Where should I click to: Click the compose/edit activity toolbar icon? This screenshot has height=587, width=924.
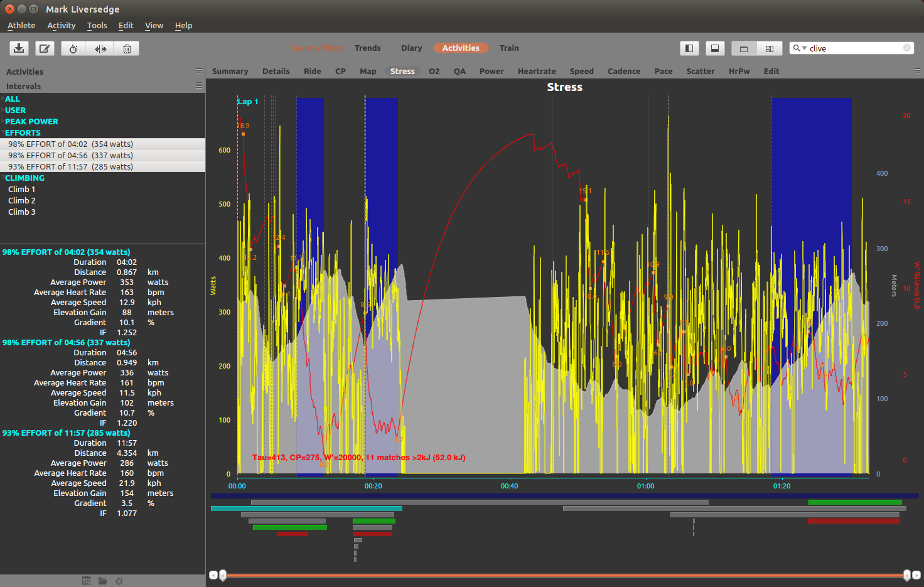[45, 48]
